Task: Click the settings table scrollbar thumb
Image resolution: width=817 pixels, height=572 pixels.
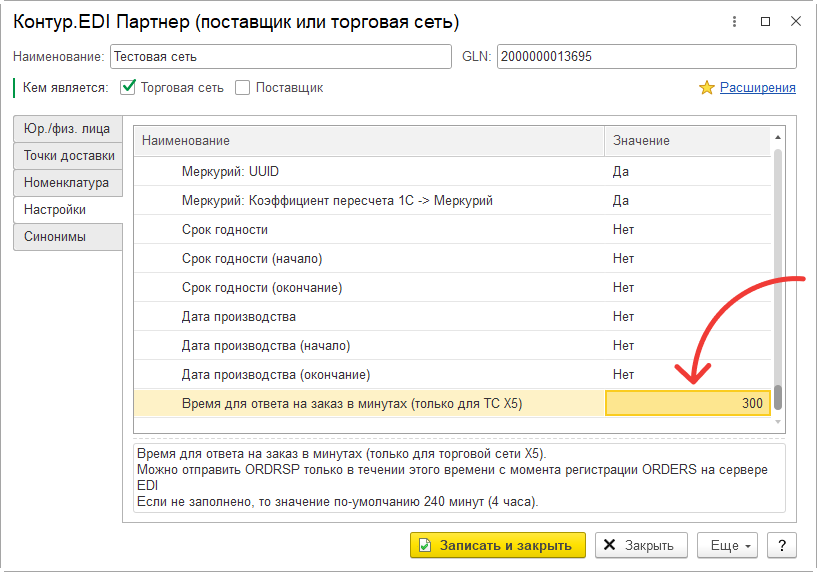Action: pos(778,397)
